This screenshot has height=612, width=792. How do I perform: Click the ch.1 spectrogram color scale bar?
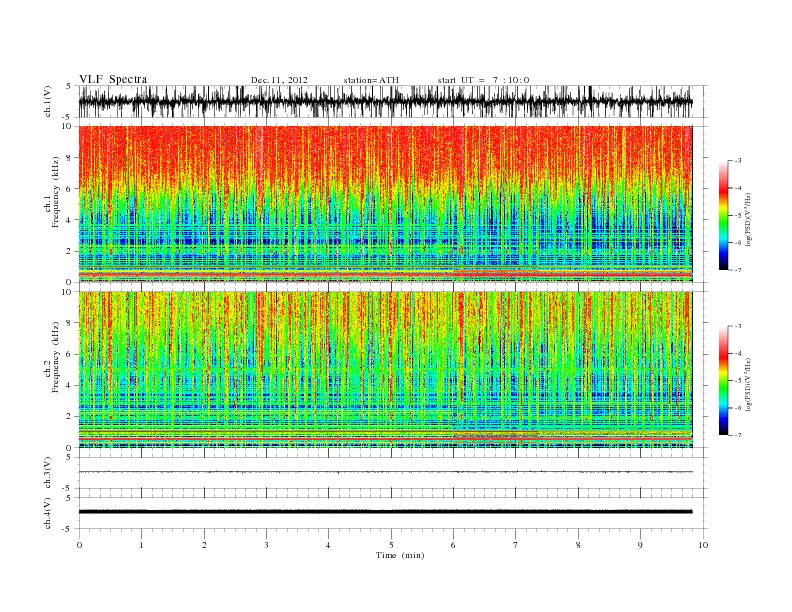[x=723, y=215]
